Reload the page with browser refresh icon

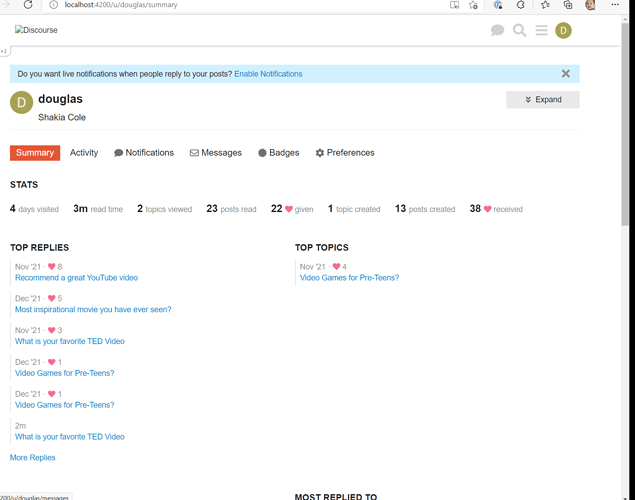click(x=28, y=5)
